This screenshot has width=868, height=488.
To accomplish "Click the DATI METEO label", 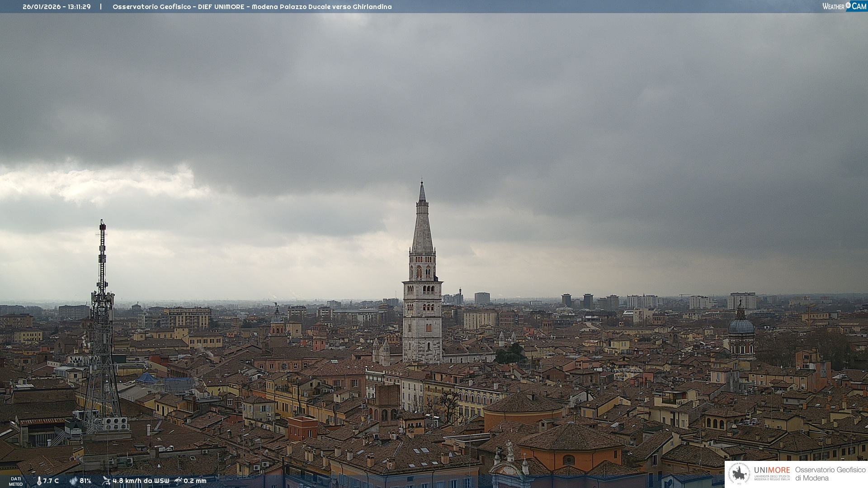I will 16,481.
